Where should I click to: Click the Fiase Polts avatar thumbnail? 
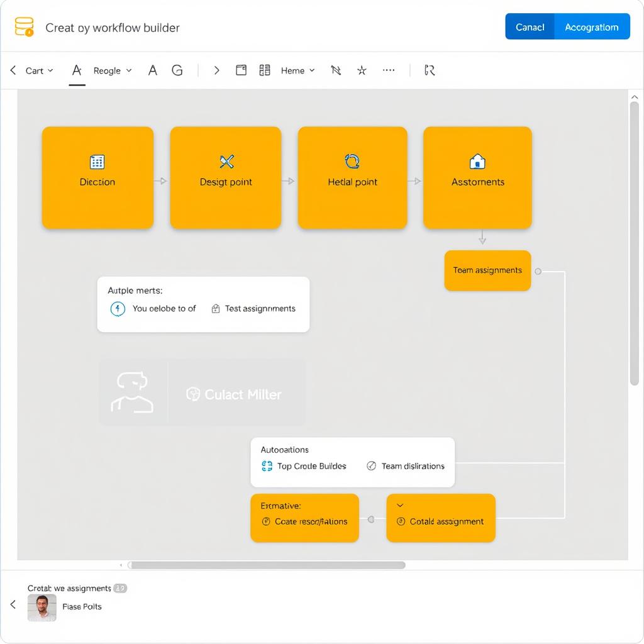click(42, 608)
